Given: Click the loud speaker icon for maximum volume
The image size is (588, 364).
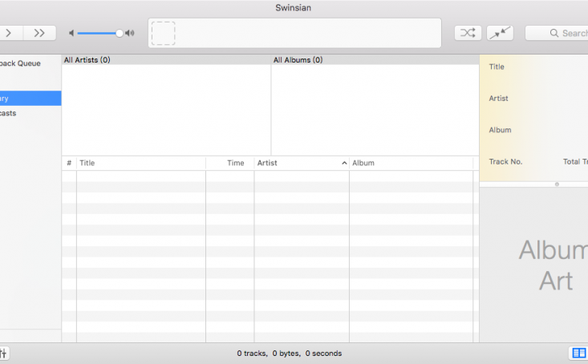Looking at the screenshot, I should coord(130,34).
